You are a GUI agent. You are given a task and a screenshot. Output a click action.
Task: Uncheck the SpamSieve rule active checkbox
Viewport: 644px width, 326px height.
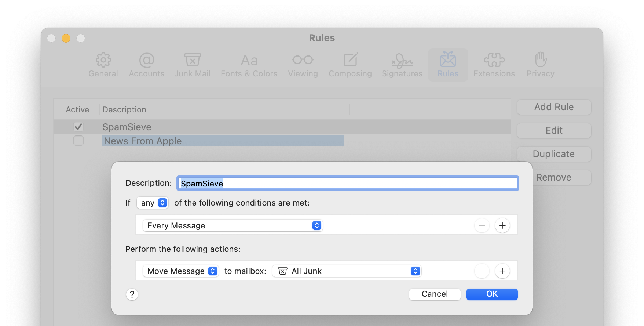coord(78,127)
